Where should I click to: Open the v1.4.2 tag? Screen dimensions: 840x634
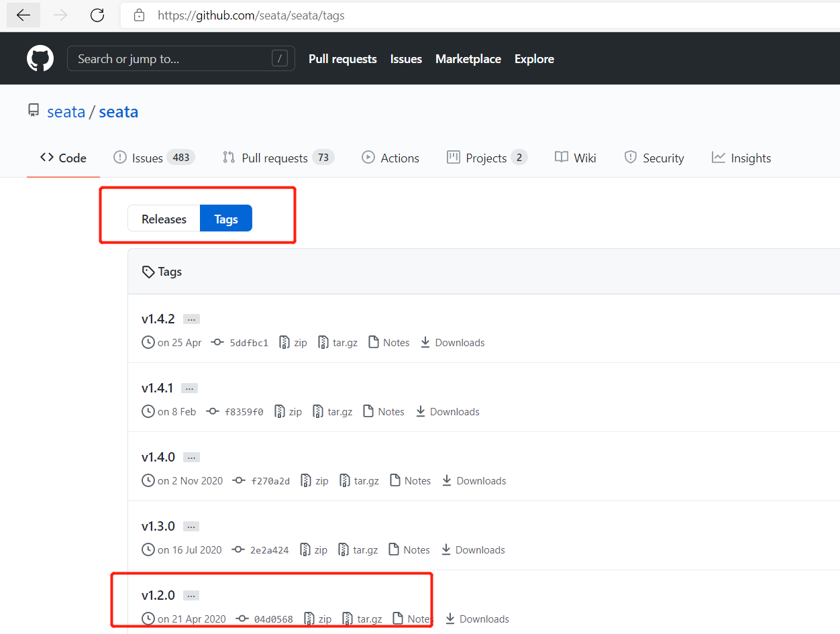158,319
